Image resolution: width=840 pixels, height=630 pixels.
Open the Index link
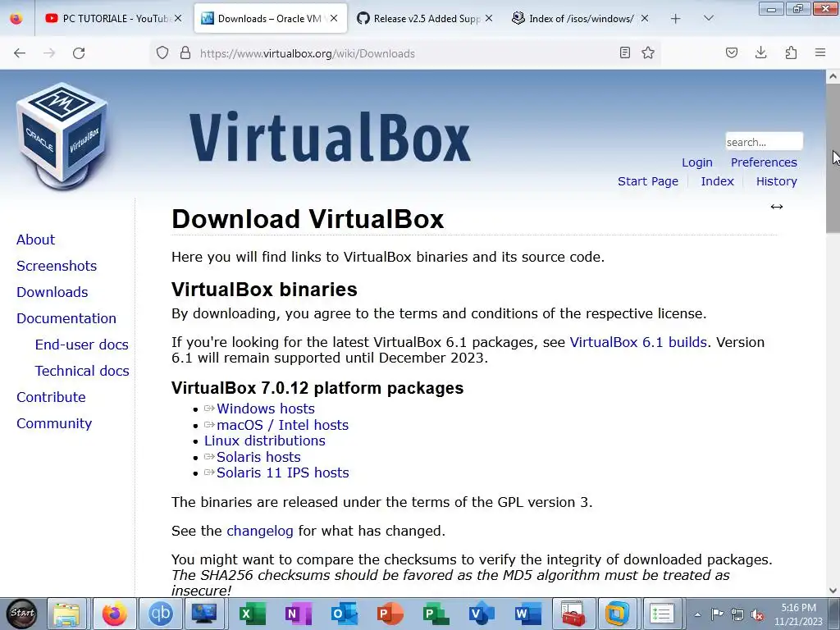717,181
